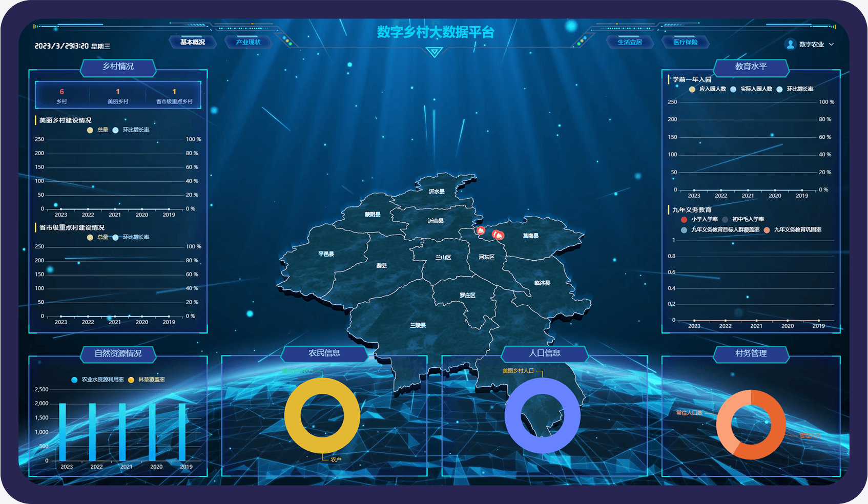Toggle the 初中毛入学率 legend item

coord(743,219)
